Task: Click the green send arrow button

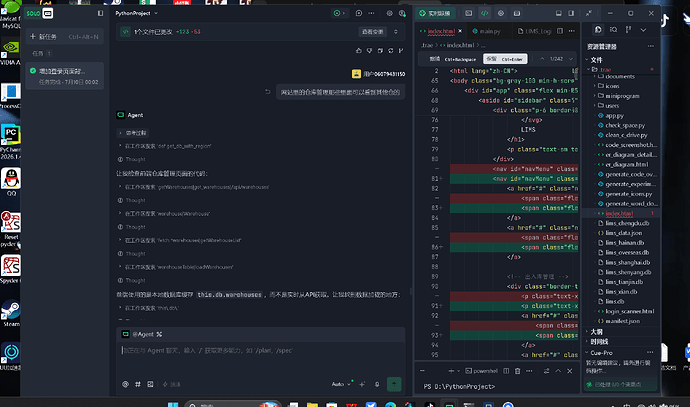Action: pyautogui.click(x=394, y=384)
